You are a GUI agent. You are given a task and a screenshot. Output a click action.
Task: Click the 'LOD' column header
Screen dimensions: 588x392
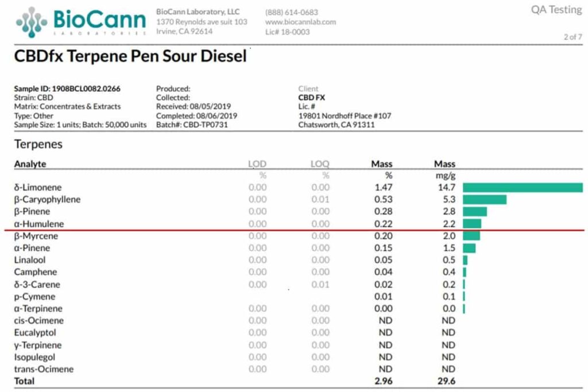[x=257, y=164]
